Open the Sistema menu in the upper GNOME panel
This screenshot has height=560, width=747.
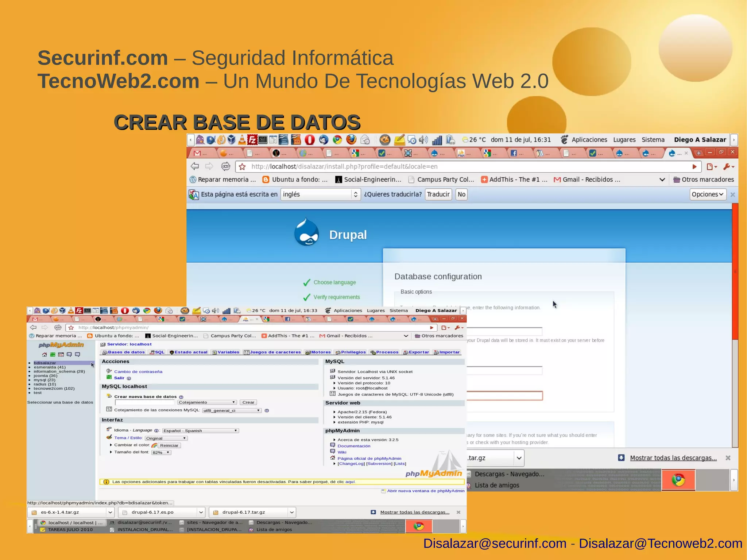pos(653,140)
